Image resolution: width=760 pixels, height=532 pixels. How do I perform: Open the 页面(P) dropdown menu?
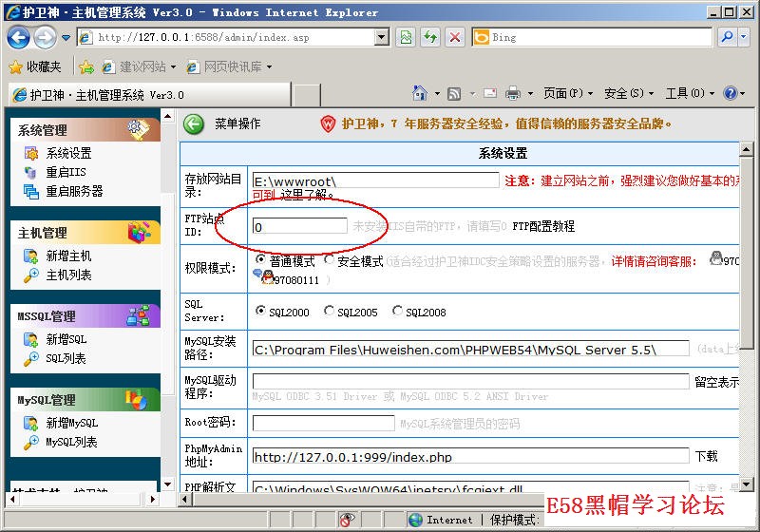point(567,93)
